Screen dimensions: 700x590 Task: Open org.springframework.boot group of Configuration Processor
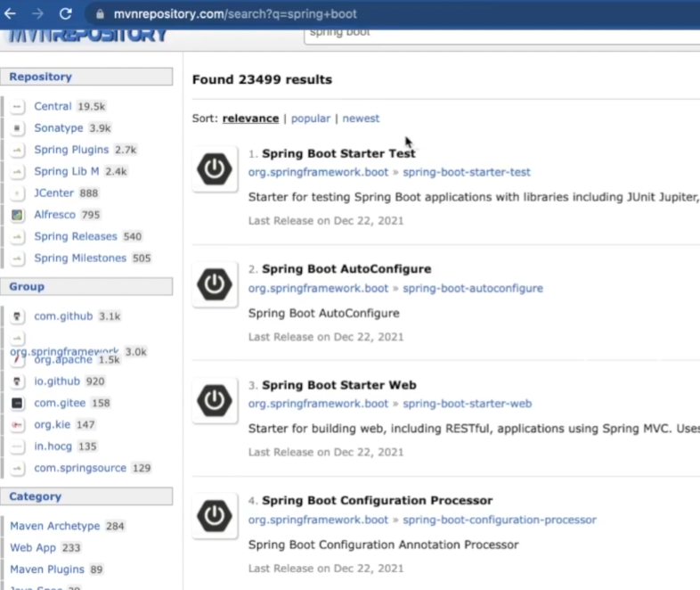[x=318, y=520]
